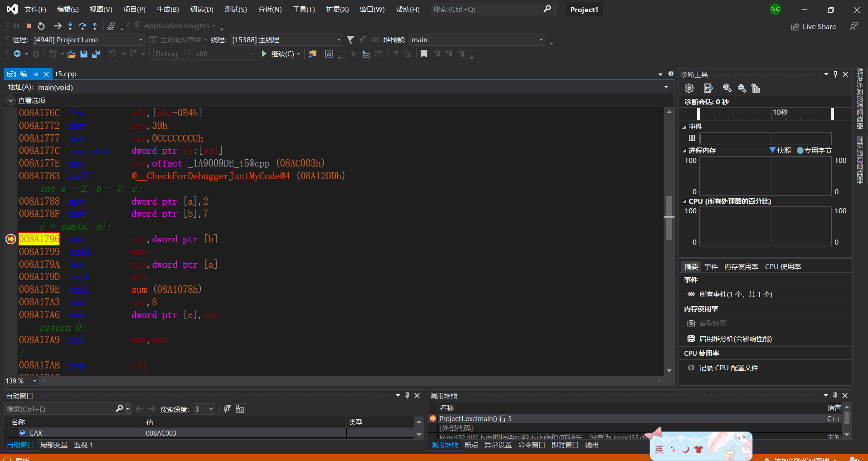Open the 文件(F) menu
Image resolution: width=868 pixels, height=461 pixels.
pyautogui.click(x=35, y=10)
